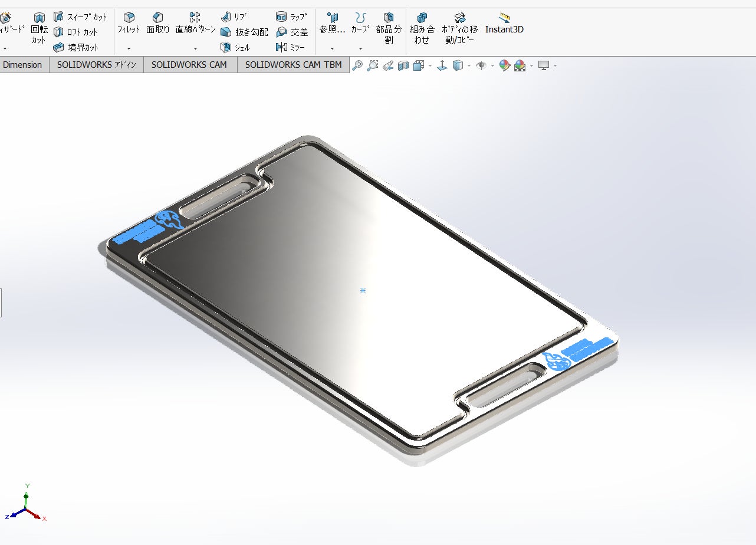
Task: Click the Zoom to Fit view icon
Action: point(357,65)
